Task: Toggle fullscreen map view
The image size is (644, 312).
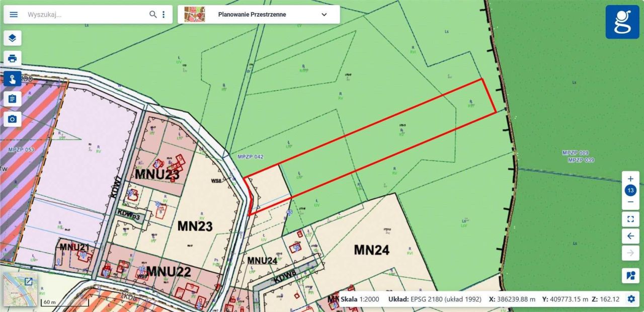Action: pos(630,219)
